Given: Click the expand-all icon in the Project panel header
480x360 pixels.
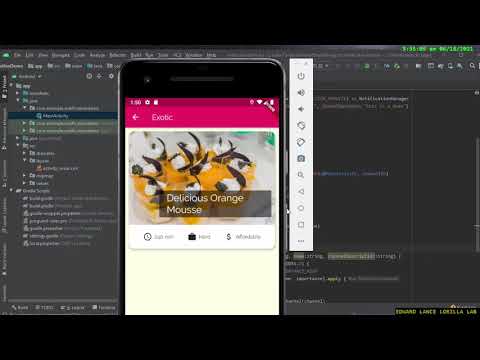Looking at the screenshot, I should pyautogui.click(x=99, y=76).
